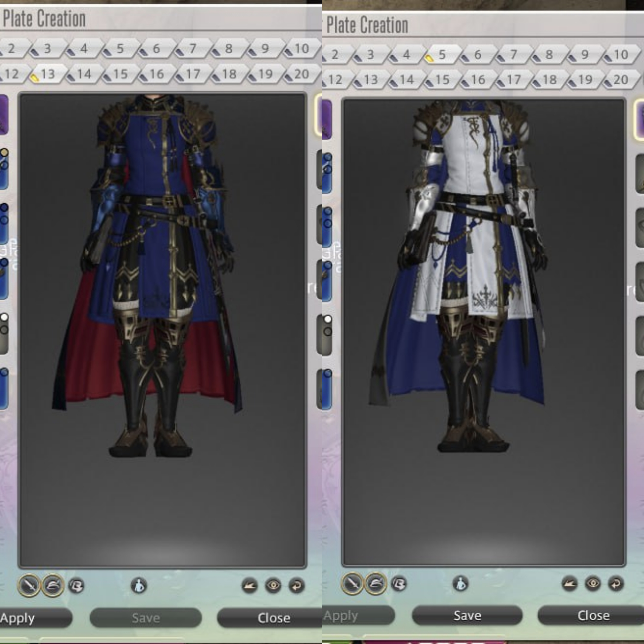
Task: Select plate tab 19 in left window
Action: pyautogui.click(x=265, y=74)
